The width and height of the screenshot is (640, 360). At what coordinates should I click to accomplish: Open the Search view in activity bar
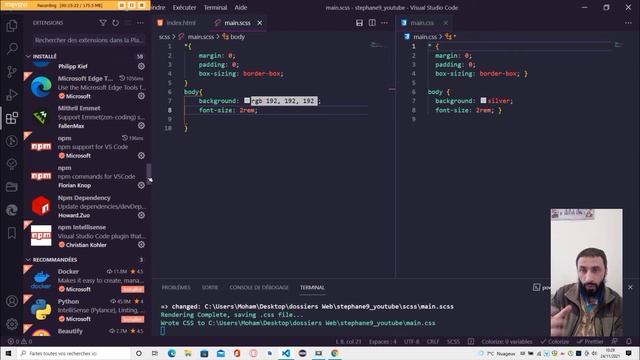point(12,49)
